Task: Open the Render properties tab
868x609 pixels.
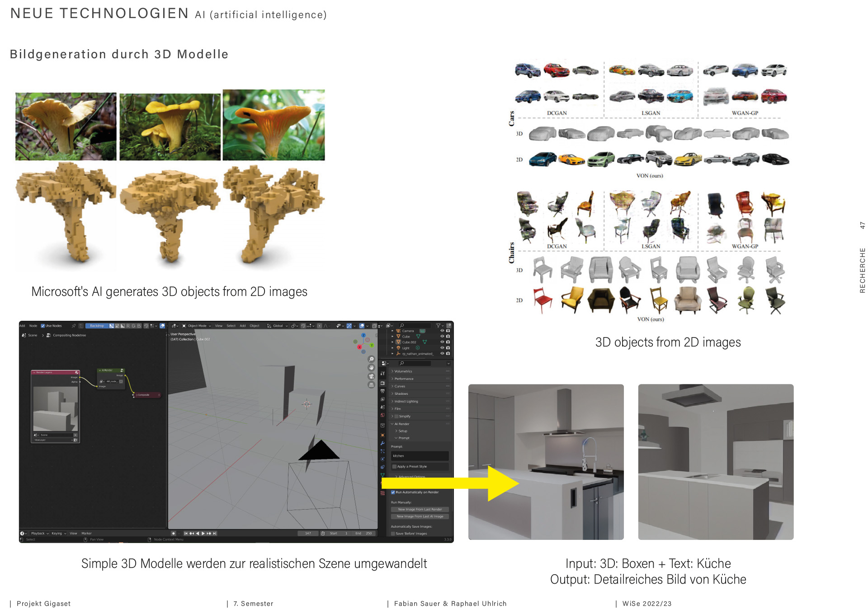Action: (383, 383)
